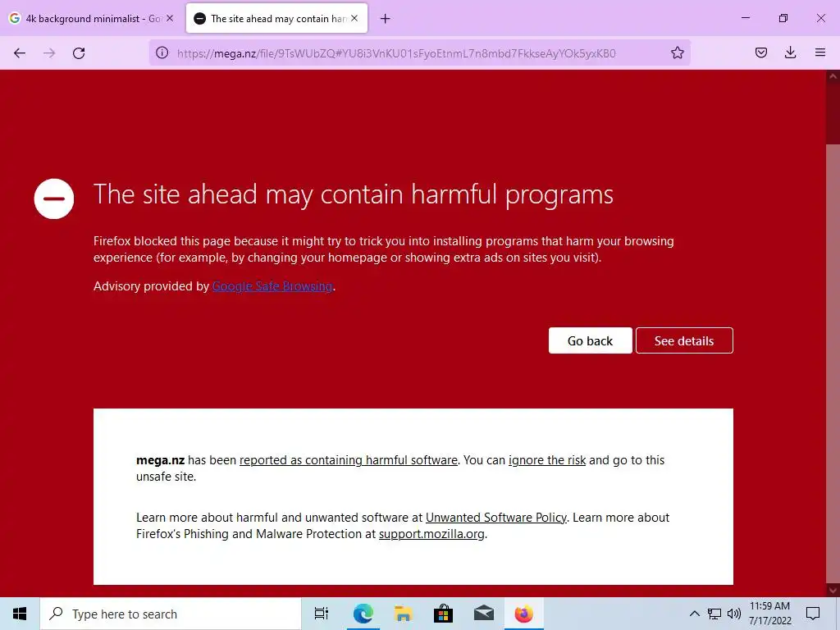Open the Downloads panel icon

coord(790,52)
